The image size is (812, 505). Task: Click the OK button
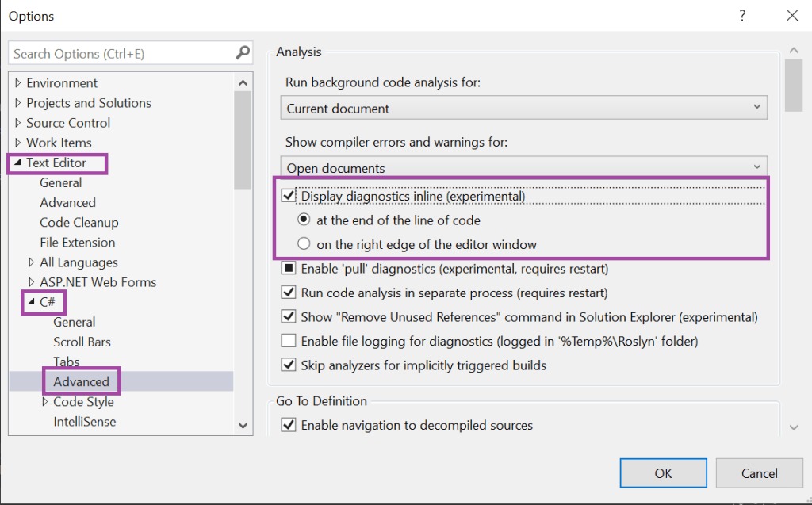pyautogui.click(x=663, y=472)
